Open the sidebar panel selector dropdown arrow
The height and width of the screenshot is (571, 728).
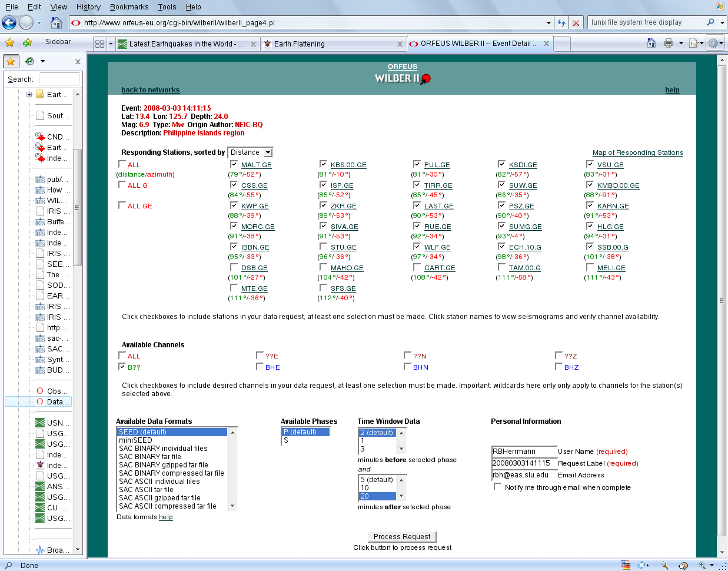(x=42, y=61)
